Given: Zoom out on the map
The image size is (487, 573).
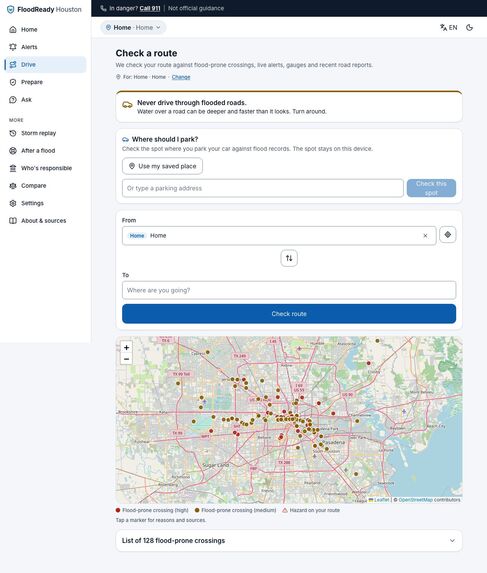Looking at the screenshot, I should [126, 359].
